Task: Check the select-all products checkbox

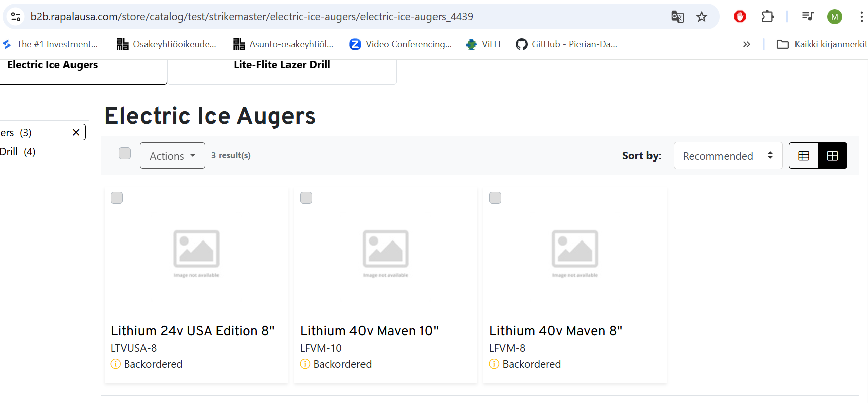Action: click(x=125, y=153)
